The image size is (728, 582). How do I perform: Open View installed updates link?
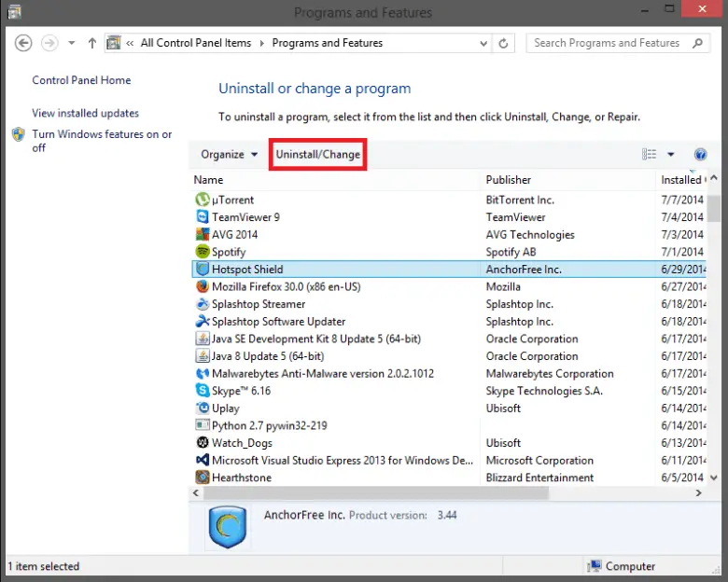(x=86, y=113)
